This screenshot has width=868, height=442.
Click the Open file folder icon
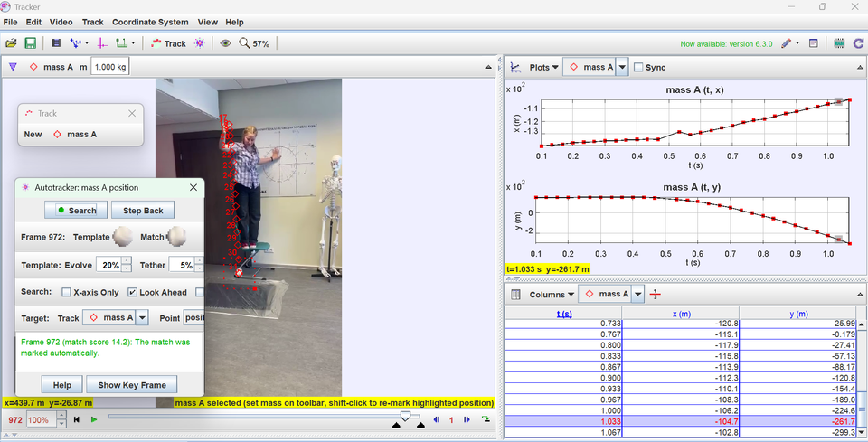tap(11, 43)
